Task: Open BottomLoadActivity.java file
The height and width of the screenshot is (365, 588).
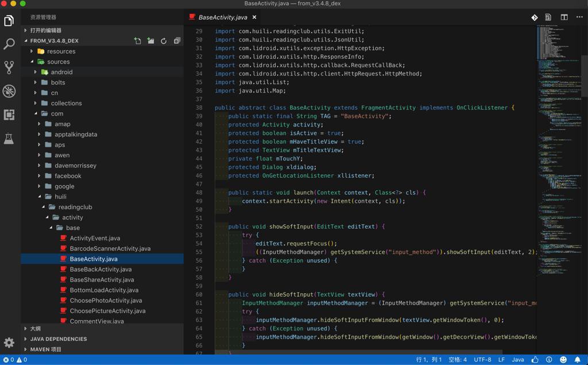Action: point(102,290)
